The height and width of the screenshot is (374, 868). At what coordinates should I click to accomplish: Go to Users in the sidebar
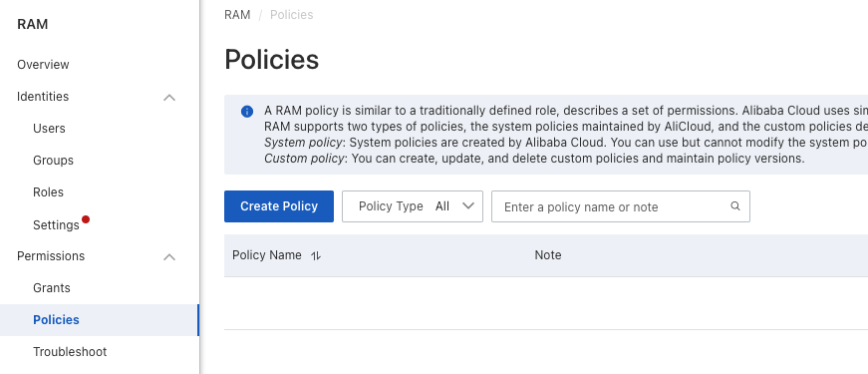click(49, 129)
